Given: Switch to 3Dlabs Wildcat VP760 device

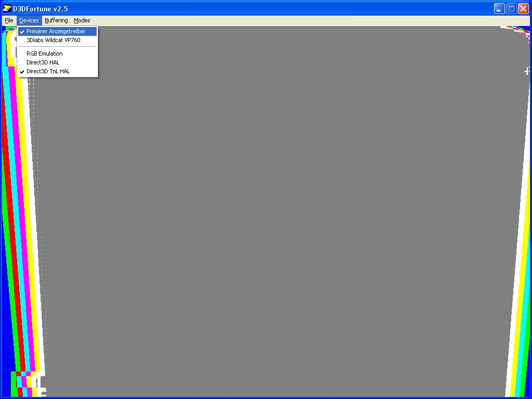Looking at the screenshot, I should pyautogui.click(x=54, y=40).
